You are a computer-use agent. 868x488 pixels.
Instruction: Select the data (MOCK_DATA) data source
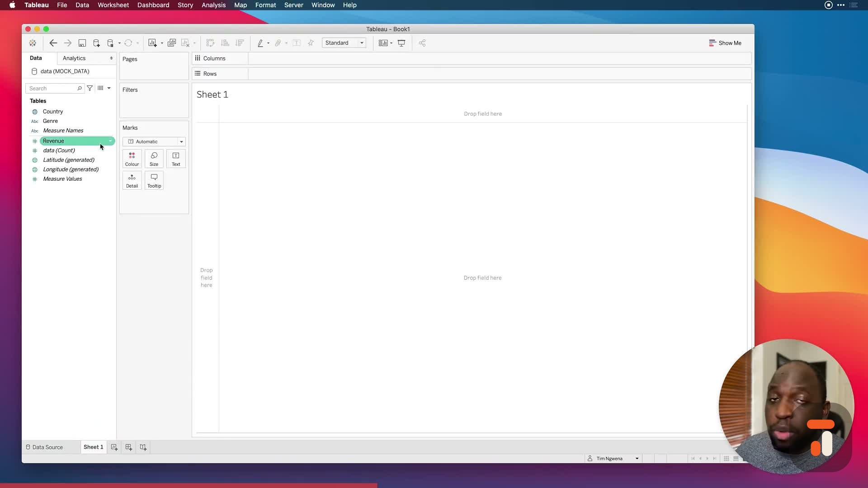pos(65,71)
